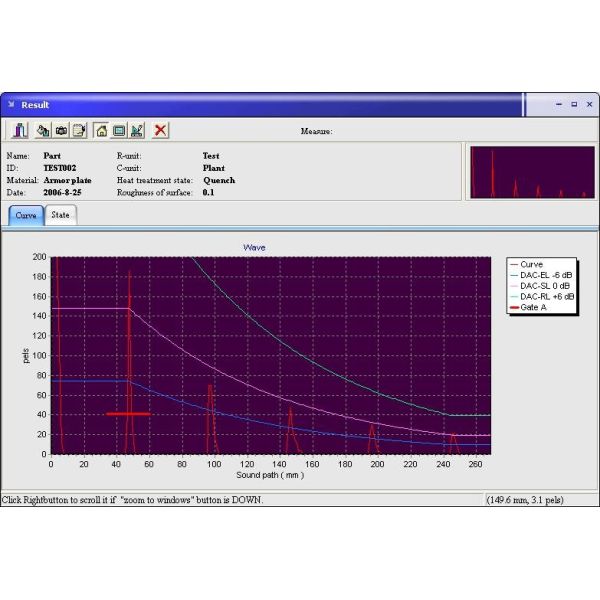Toggle the zoom to windows button
600x600 pixels.
(119, 130)
